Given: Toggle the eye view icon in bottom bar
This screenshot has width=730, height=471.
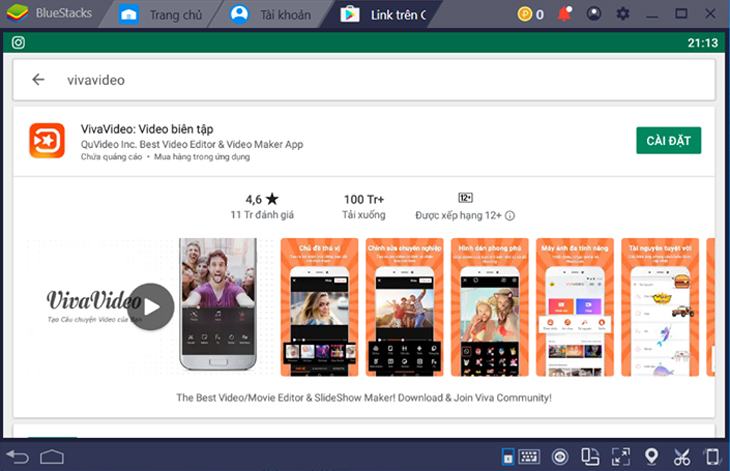Looking at the screenshot, I should click(560, 457).
